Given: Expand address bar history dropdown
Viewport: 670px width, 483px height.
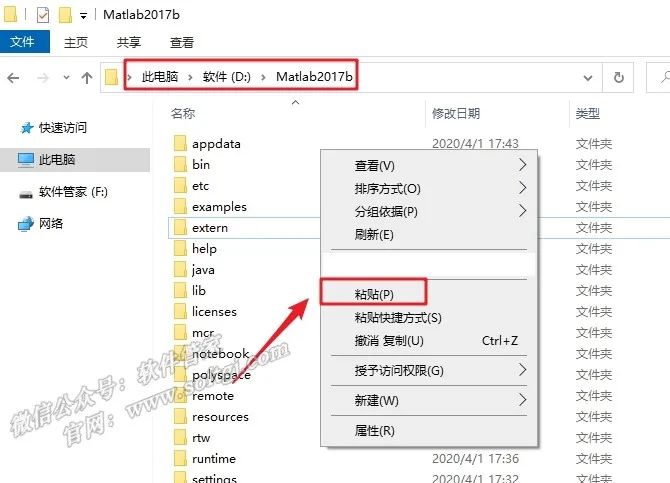Looking at the screenshot, I should coord(588,78).
